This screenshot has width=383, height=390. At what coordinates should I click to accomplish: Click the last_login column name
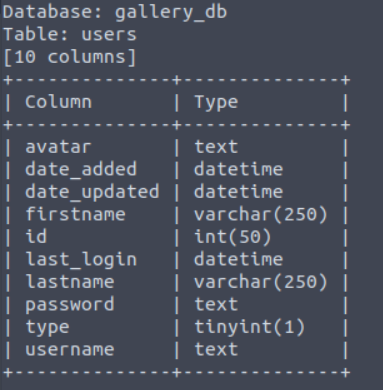(x=81, y=259)
